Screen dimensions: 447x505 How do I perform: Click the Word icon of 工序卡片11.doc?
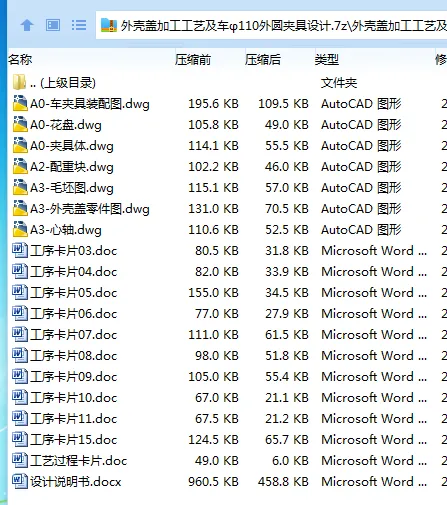point(20,418)
